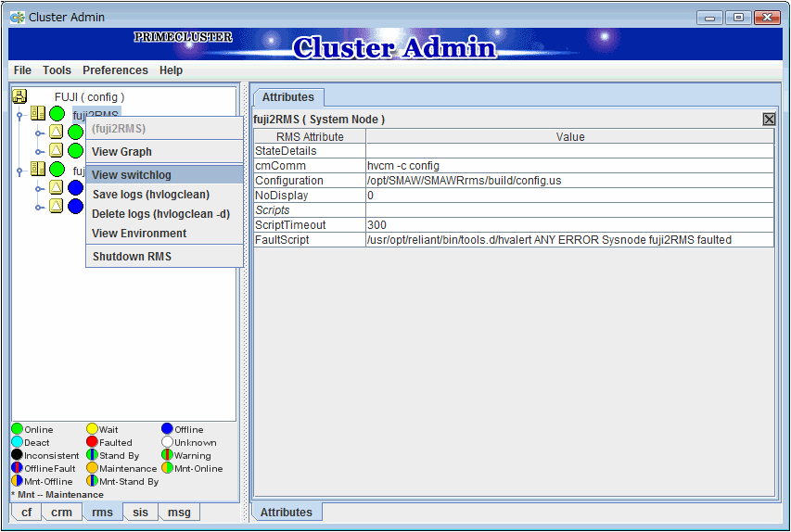This screenshot has width=791, height=532.
Task: Click the ScriptTimeout value 300
Action: coord(570,224)
